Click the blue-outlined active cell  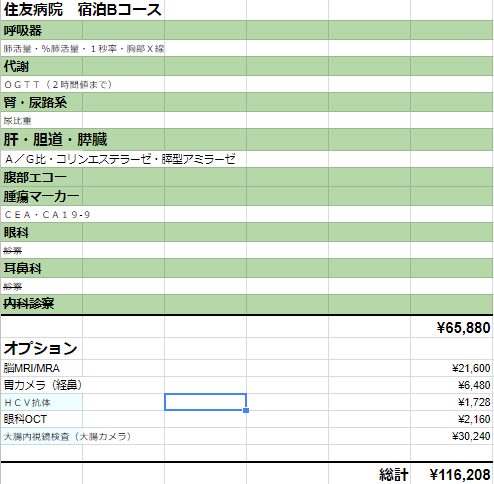[205, 402]
